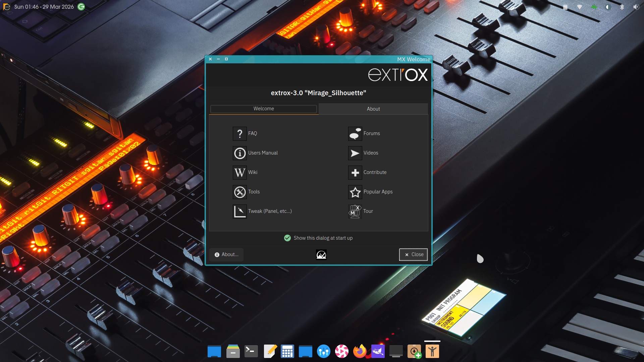
Task: Launch Firefox from the dock
Action: point(360,352)
